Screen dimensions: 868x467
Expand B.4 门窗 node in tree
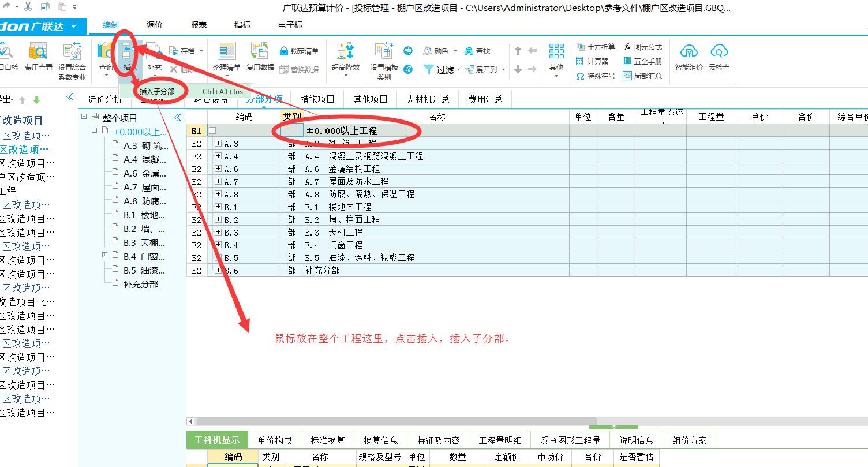coord(104,255)
